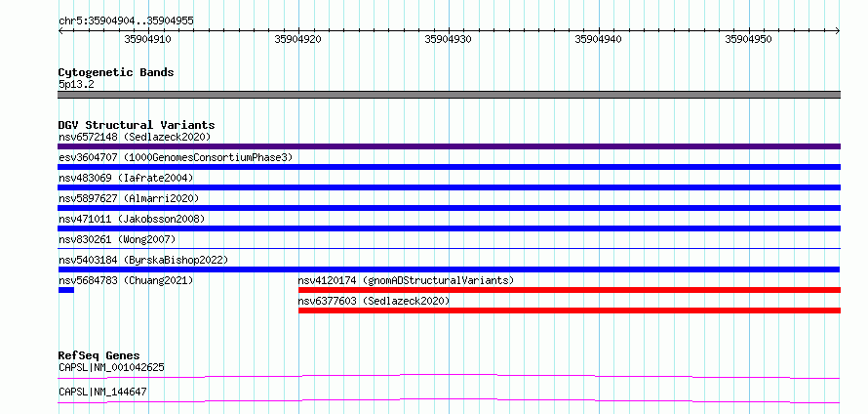868x414 pixels.
Task: Open CAPSL|NM_144647 gene label
Action: coord(102,393)
